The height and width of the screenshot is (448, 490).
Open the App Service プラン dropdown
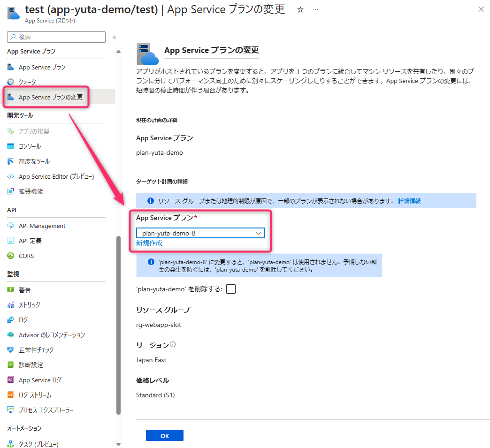pyautogui.click(x=200, y=233)
